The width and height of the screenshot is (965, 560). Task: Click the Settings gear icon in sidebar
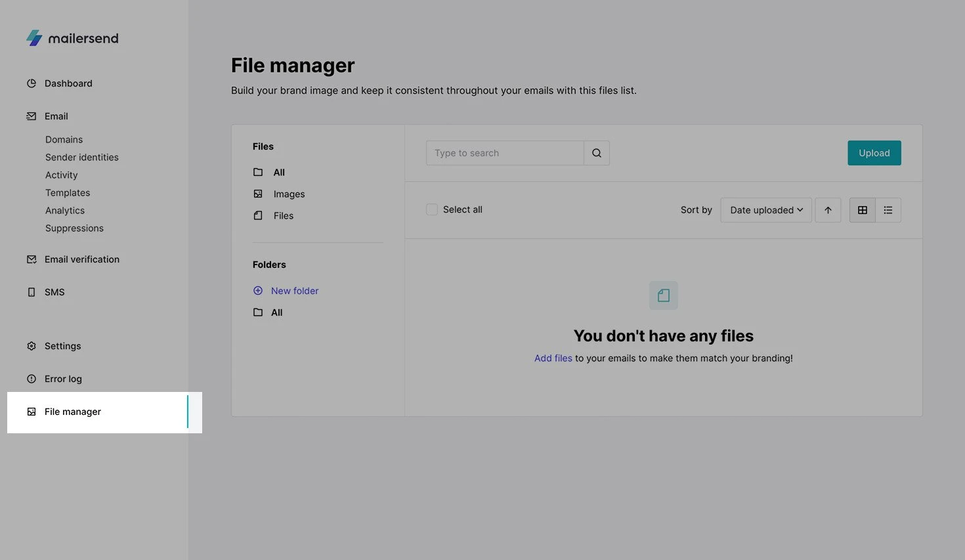tap(32, 346)
